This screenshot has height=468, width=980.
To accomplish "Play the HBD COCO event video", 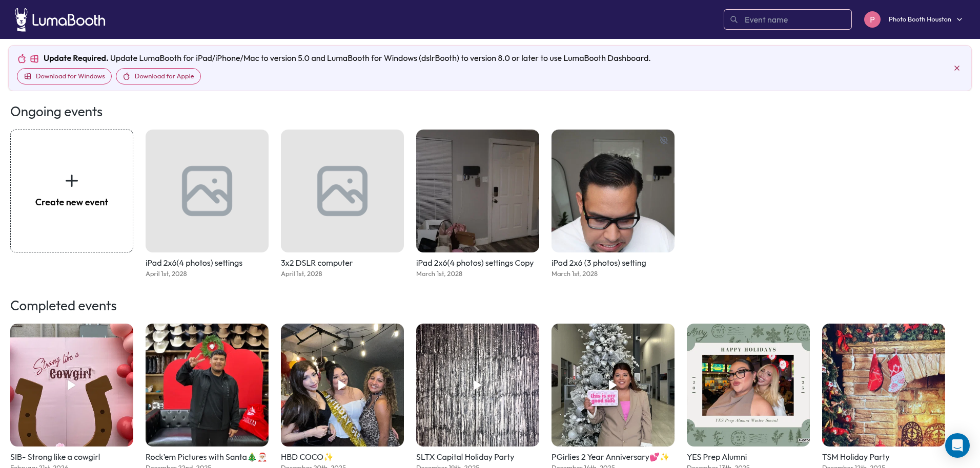I will (342, 385).
